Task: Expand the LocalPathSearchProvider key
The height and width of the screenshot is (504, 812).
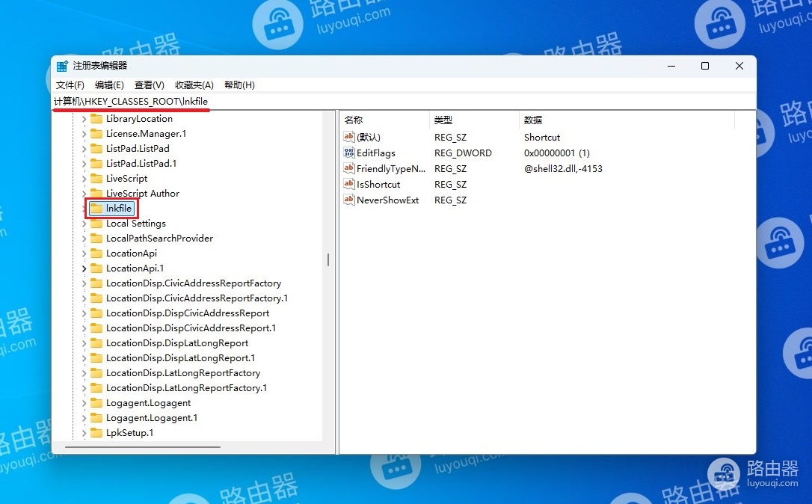Action: (x=84, y=239)
